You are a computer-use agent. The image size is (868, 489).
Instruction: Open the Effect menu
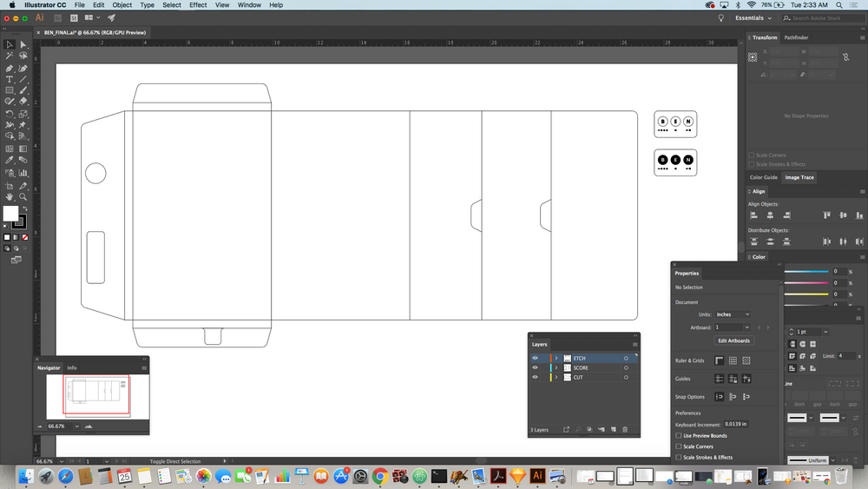(x=198, y=5)
